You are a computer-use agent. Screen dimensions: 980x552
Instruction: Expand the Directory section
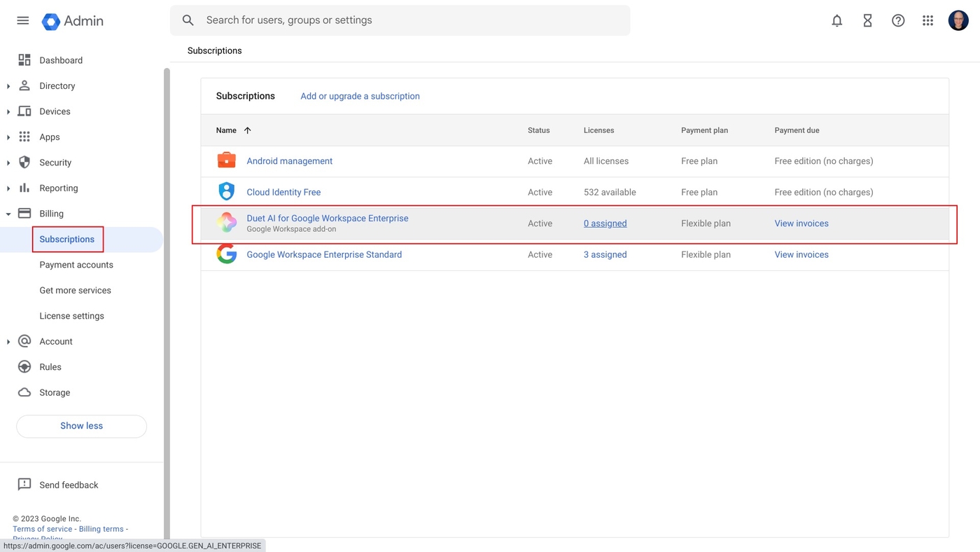click(x=8, y=86)
